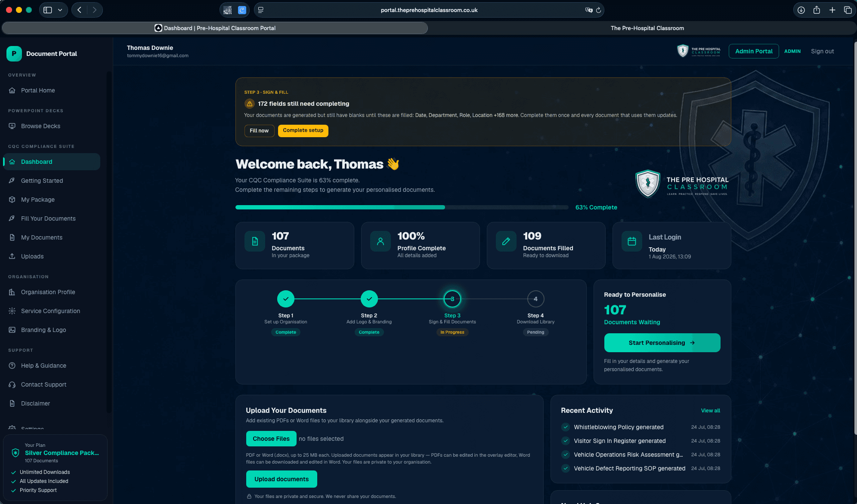Image resolution: width=857 pixels, height=504 pixels.
Task: Open Disclaimer in the sidebar
Action: 52,403
